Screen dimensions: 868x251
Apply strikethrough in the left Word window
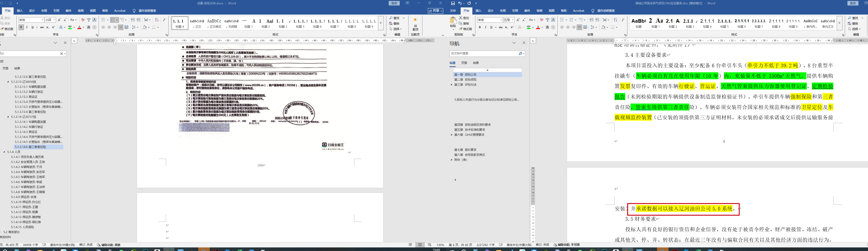pyautogui.click(x=42, y=27)
